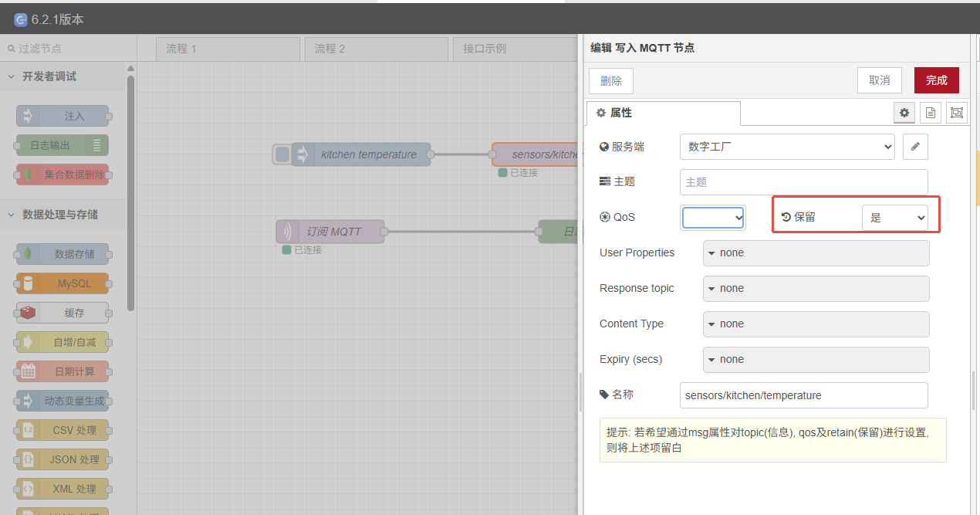Pick the 日志输出 debug node from sidebar
This screenshot has width=980, height=515.
62,145
